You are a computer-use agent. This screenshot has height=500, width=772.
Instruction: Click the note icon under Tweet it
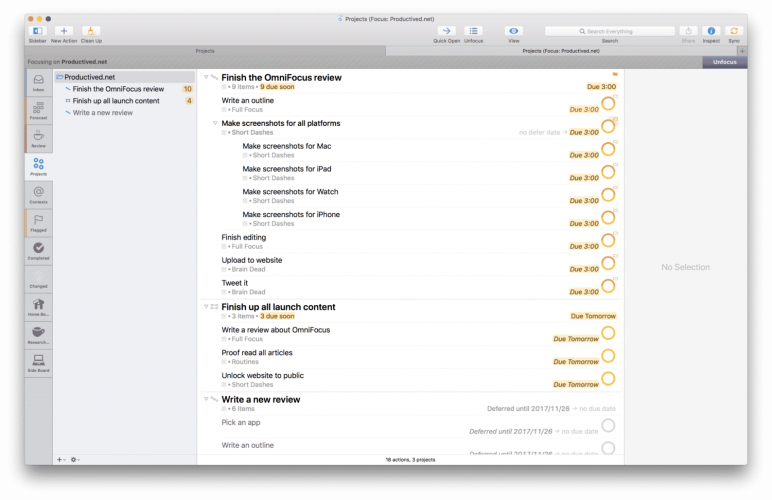coord(224,292)
